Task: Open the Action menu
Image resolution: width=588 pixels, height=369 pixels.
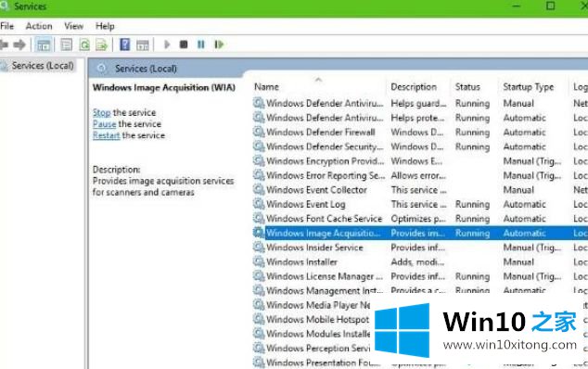Action: coord(39,26)
